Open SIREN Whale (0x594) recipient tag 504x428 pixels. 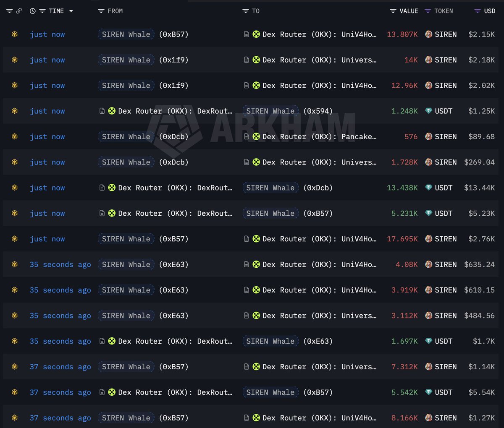point(270,111)
